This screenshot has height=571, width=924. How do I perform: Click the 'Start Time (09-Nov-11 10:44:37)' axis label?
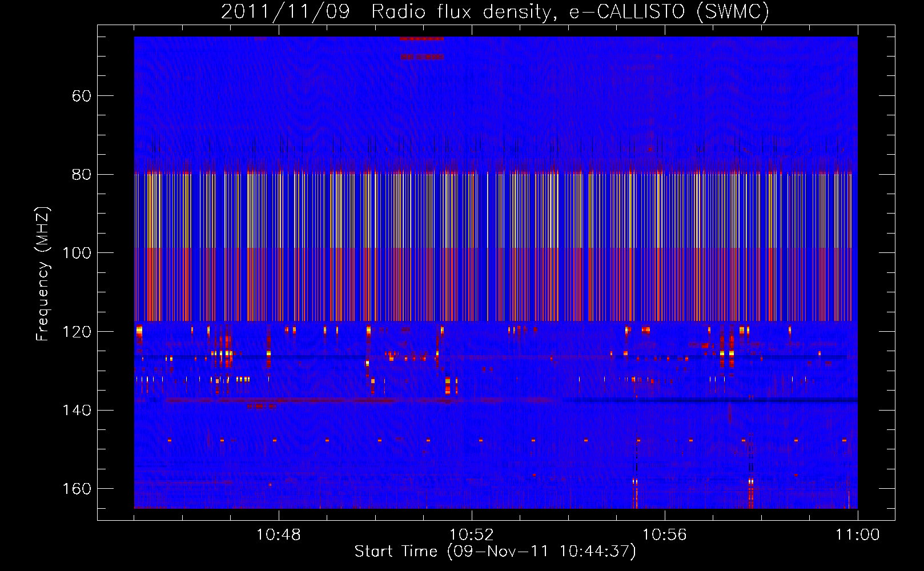(x=495, y=552)
